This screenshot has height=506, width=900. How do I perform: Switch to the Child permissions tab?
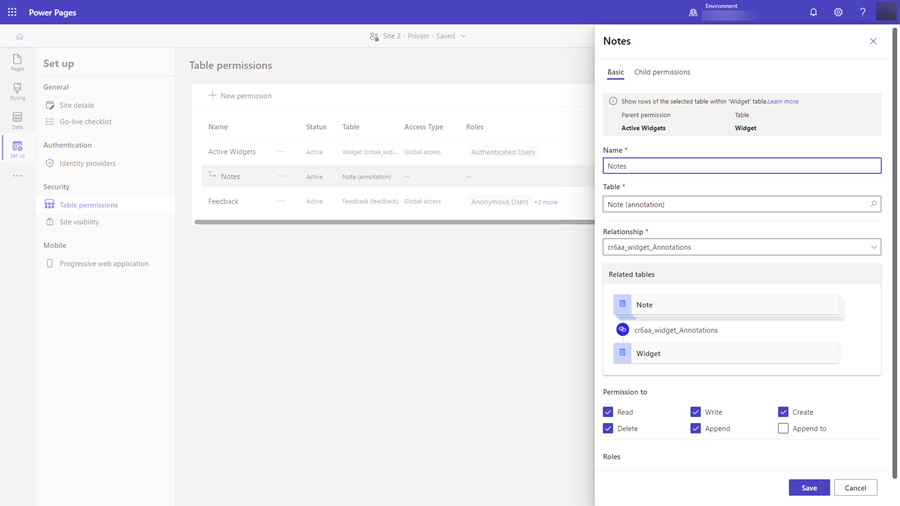coord(662,72)
